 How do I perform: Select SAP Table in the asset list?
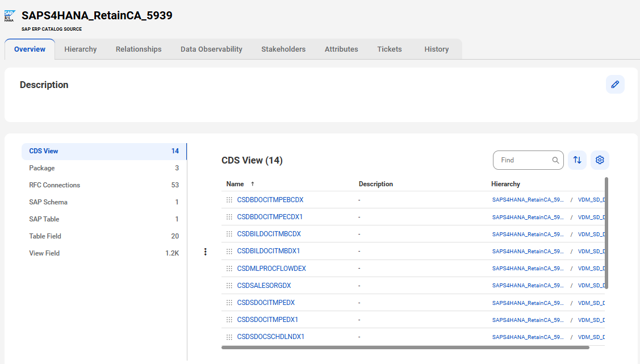104,219
